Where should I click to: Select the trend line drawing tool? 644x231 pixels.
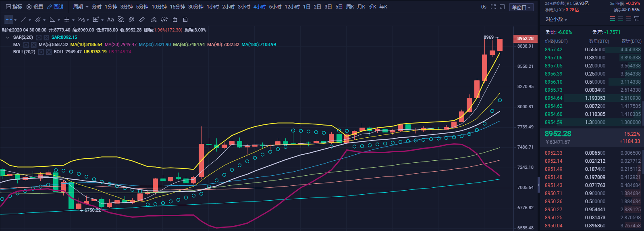coord(23,19)
